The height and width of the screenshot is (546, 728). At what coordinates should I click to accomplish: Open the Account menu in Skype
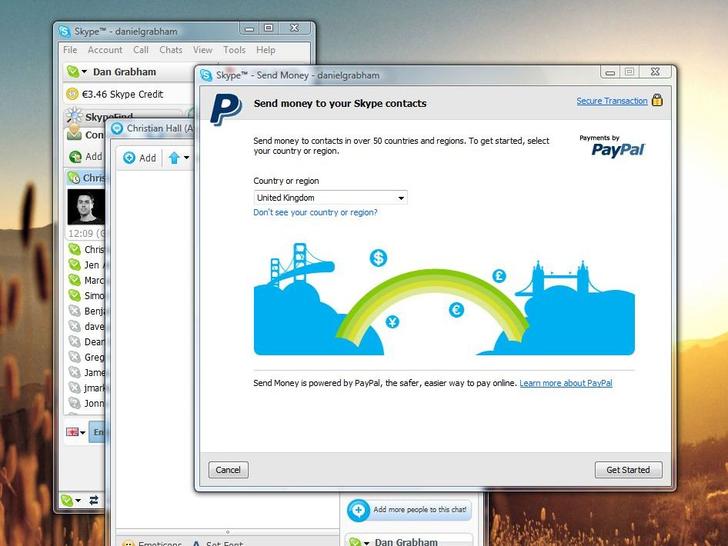click(x=105, y=50)
